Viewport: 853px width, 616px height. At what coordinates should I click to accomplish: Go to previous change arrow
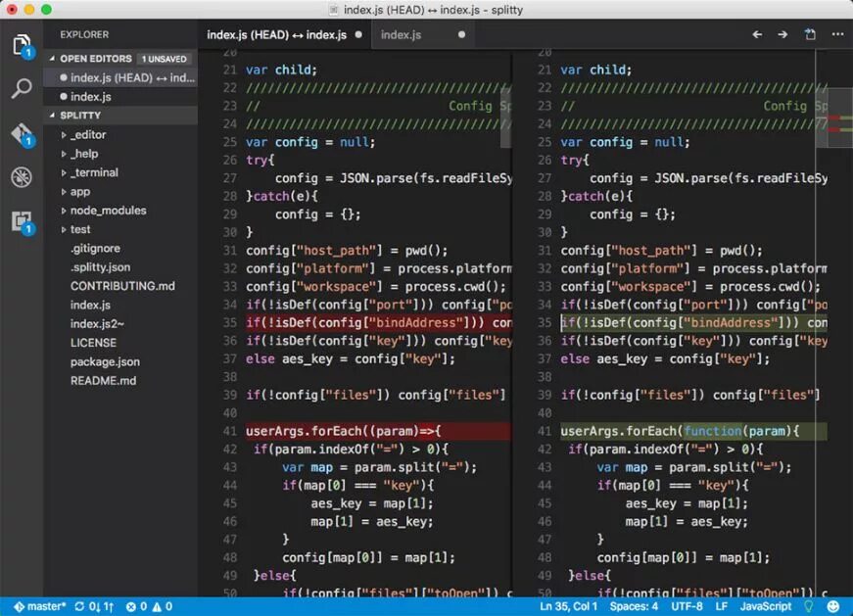coord(757,35)
